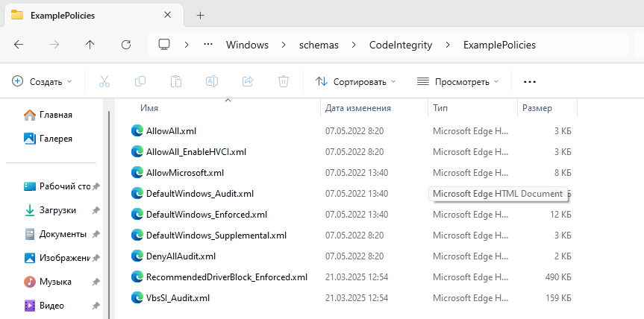Viewport: 644px width, 319px height.
Task: Click the Paste clipboard icon
Action: [x=176, y=81]
